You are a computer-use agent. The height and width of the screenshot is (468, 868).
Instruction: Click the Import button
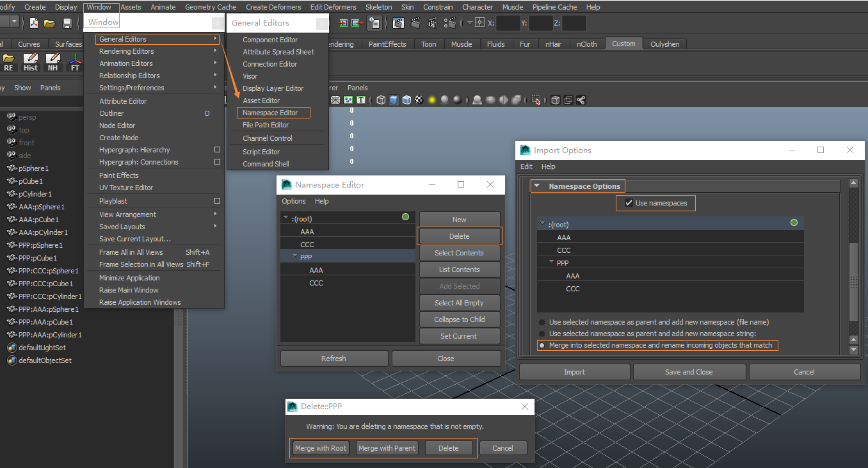574,372
